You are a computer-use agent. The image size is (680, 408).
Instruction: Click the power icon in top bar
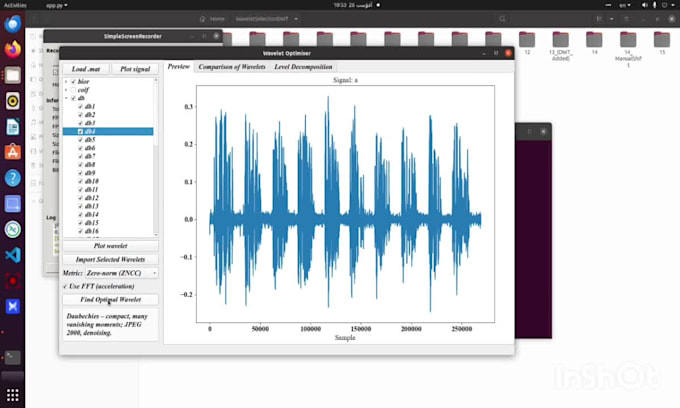point(665,5)
